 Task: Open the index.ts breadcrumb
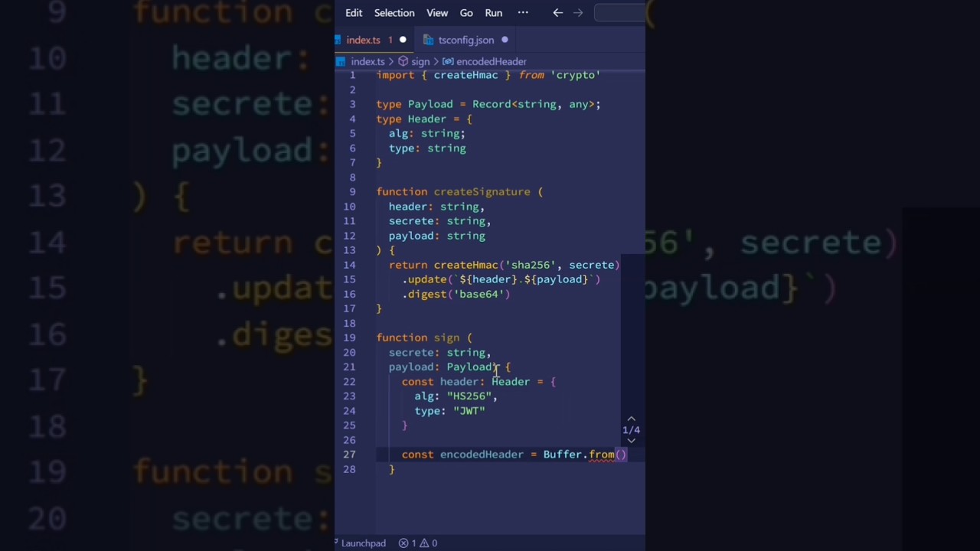pyautogui.click(x=367, y=61)
